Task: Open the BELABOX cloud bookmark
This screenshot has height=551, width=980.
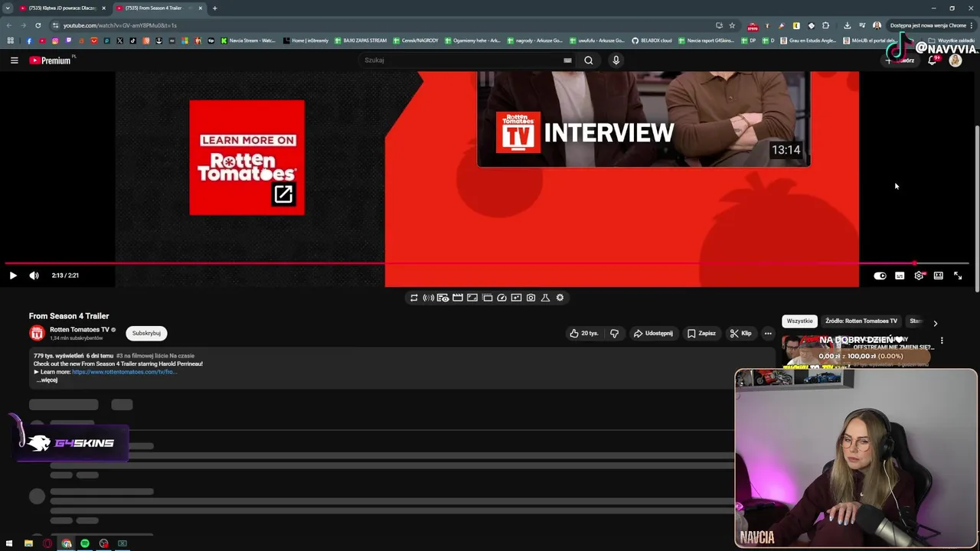Action: click(652, 41)
